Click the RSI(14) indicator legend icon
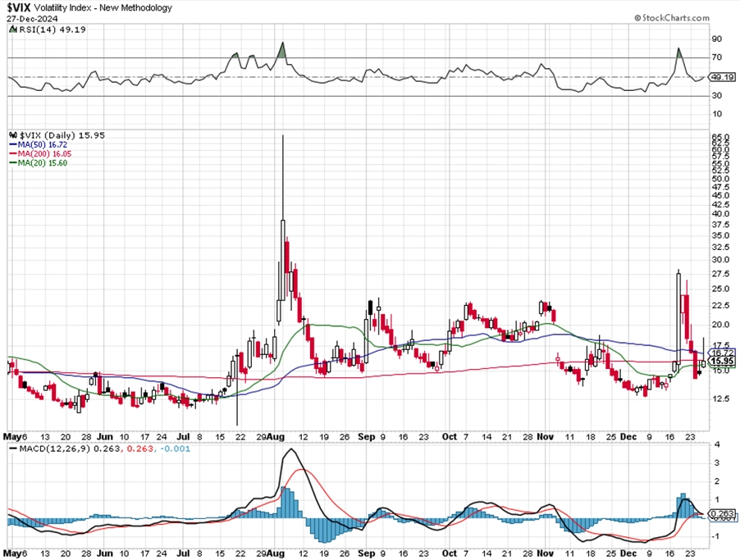 click(x=14, y=30)
